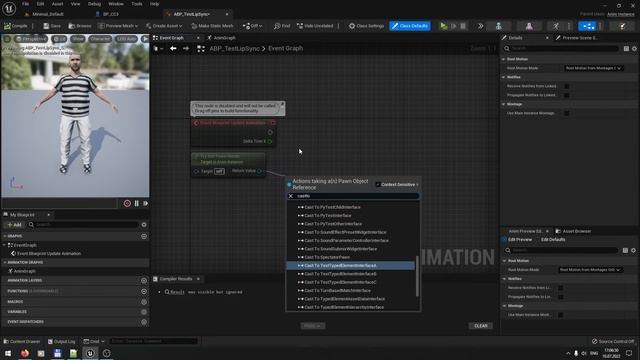Toggle Receive Notifies from Linked checkbox in Details

click(567, 86)
